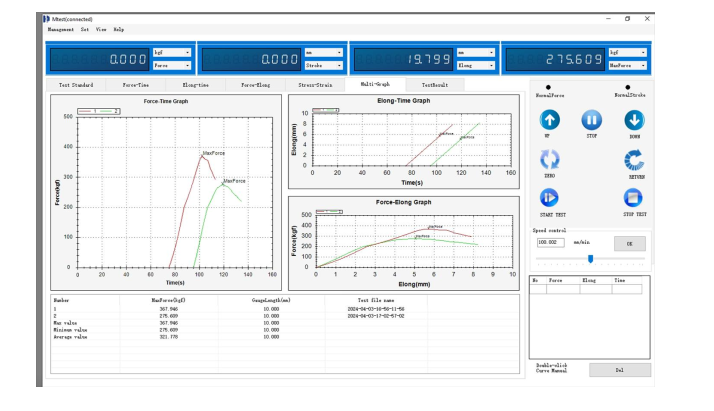Toggle the NormalForce indicator
The height and width of the screenshot is (411, 714).
click(x=547, y=87)
